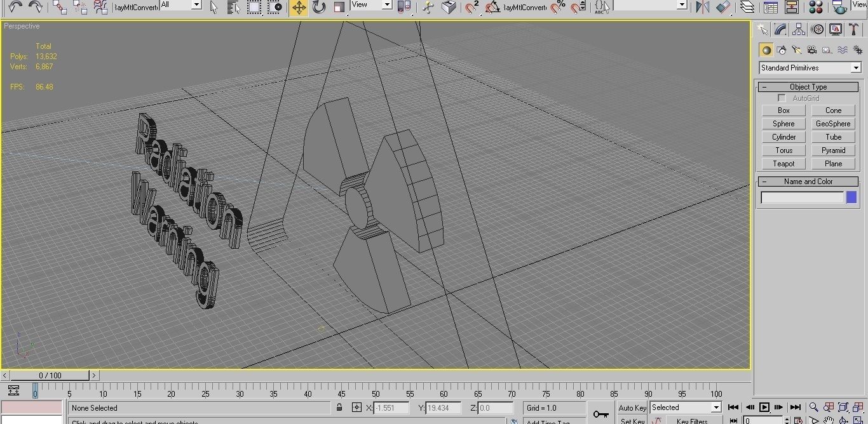This screenshot has height=424, width=868.
Task: Click Sphere primitive button
Action: pos(783,124)
